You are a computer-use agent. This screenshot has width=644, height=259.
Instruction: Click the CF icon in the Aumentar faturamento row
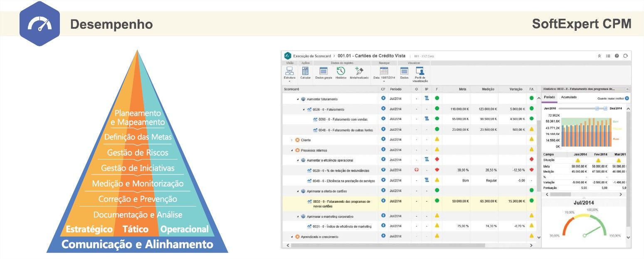(x=383, y=98)
